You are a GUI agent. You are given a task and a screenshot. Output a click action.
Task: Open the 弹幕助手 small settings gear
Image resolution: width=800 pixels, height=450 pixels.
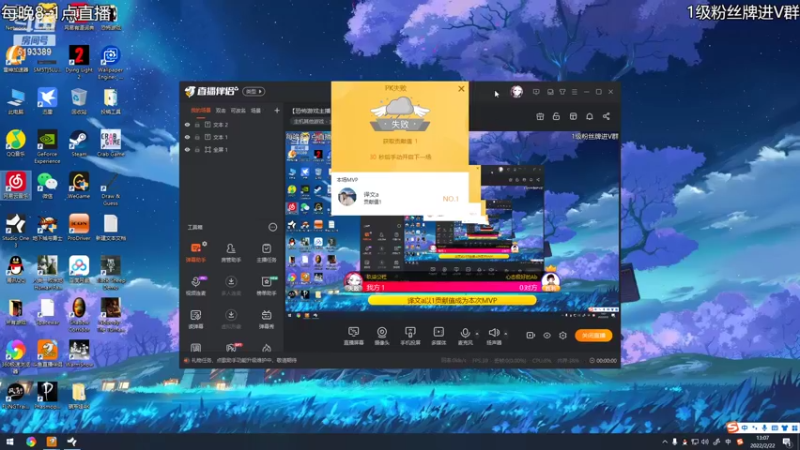coord(205,244)
